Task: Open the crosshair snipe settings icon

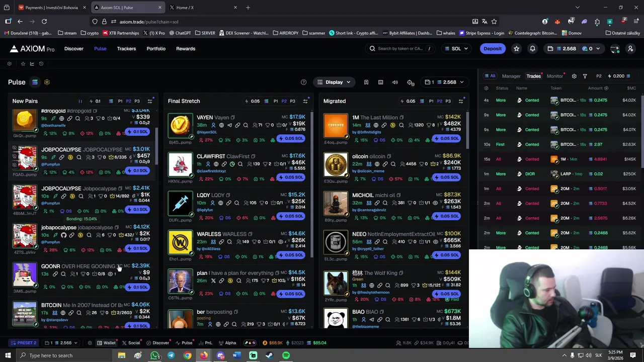Action: [x=411, y=82]
